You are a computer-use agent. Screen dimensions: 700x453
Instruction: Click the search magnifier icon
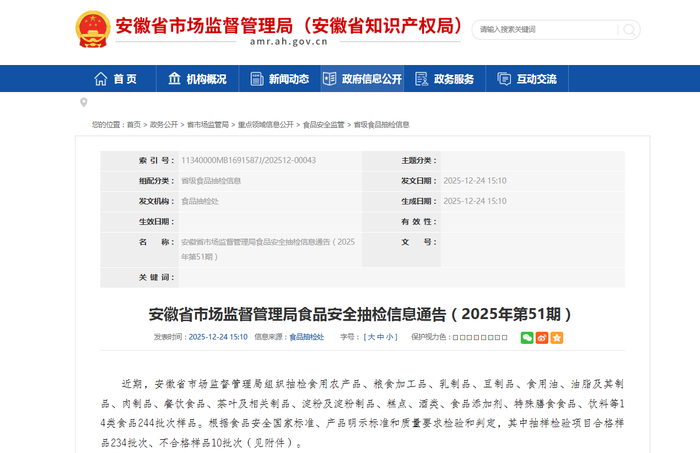(629, 30)
